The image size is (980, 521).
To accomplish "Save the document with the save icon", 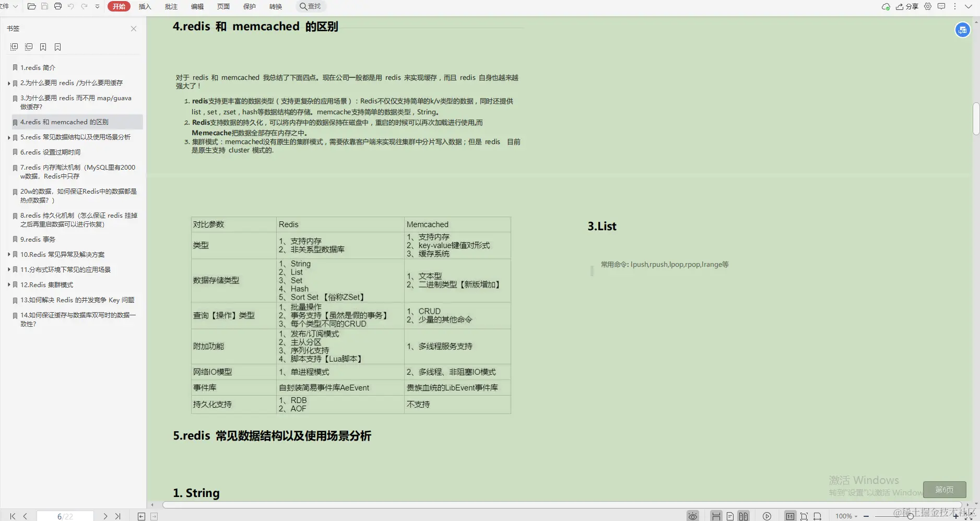I will tap(44, 6).
